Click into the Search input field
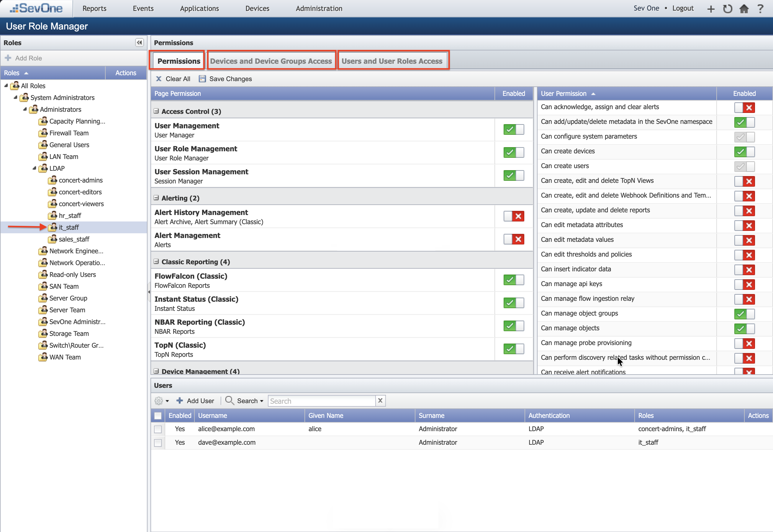This screenshot has width=773, height=532. tap(322, 401)
